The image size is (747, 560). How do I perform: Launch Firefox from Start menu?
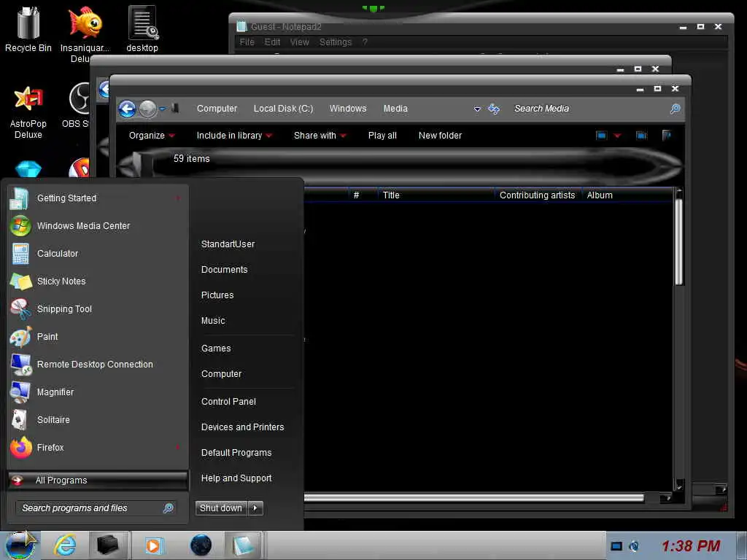click(97, 448)
